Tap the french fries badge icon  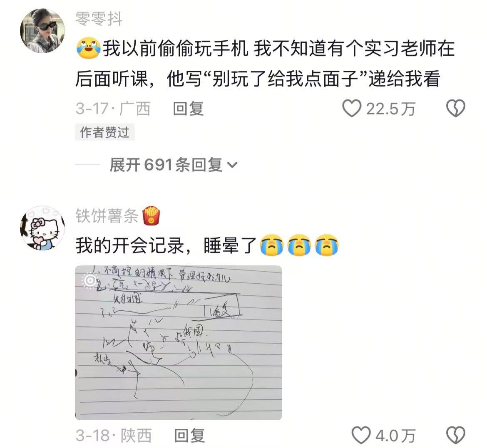point(151,215)
